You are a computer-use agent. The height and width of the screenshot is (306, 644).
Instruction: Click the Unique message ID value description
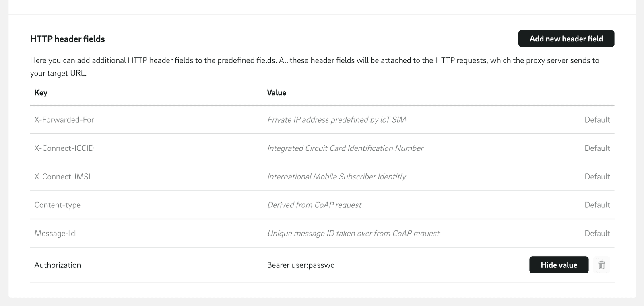[x=353, y=233]
